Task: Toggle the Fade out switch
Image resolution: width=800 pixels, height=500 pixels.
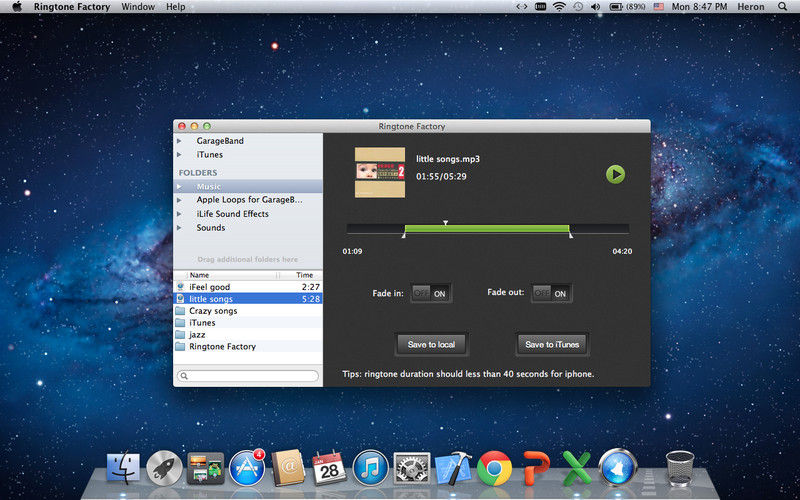Action: pyautogui.click(x=551, y=293)
